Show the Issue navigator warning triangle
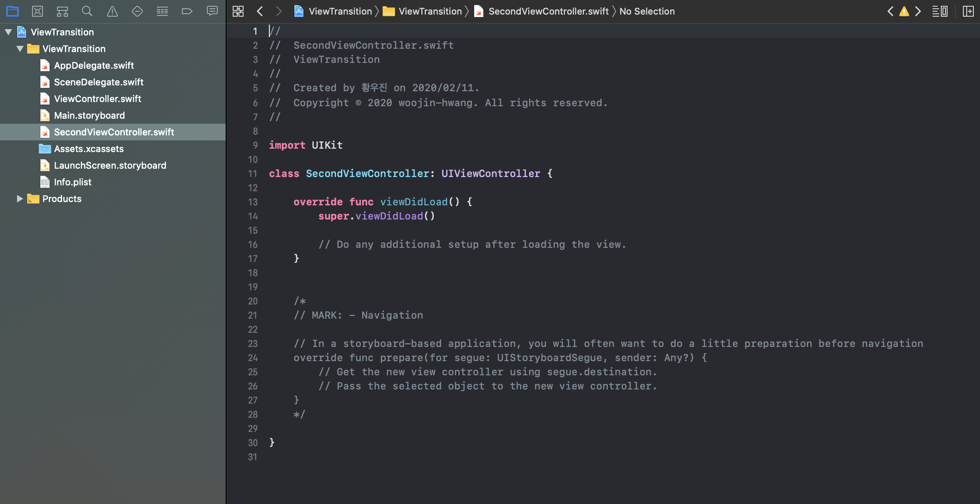The height and width of the screenshot is (504, 980). coord(112,11)
